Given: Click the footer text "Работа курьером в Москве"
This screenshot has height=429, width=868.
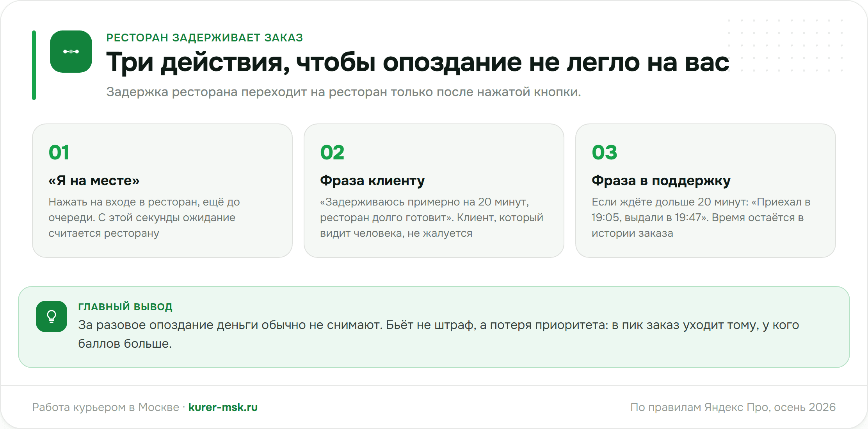Looking at the screenshot, I should (x=105, y=407).
